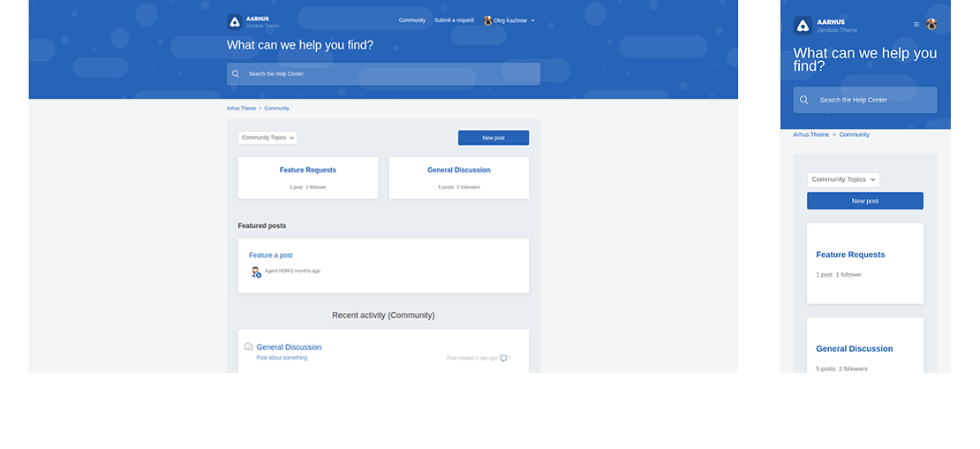Screen dimensions: 980x449
Task: Open Community Topics dropdown in mobile view
Action: (843, 179)
